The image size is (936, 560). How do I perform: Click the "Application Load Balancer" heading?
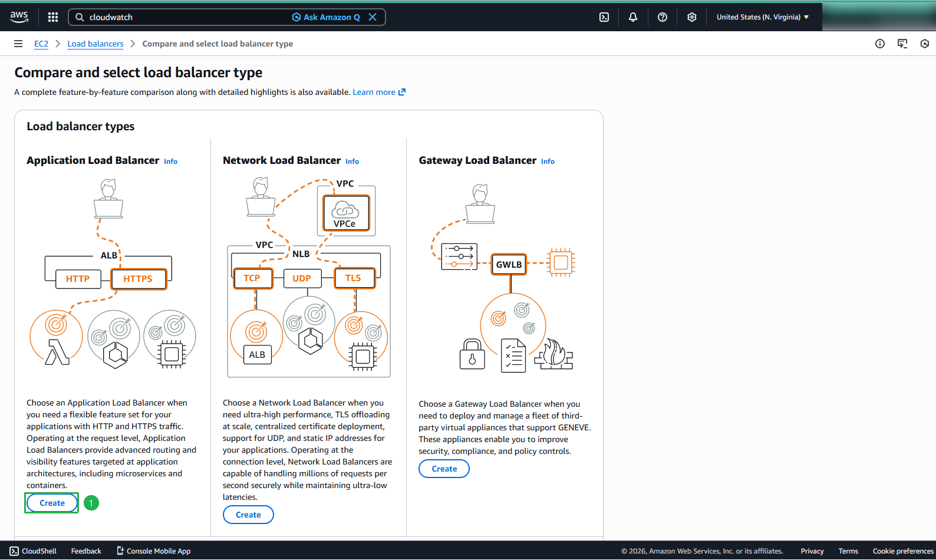(93, 160)
